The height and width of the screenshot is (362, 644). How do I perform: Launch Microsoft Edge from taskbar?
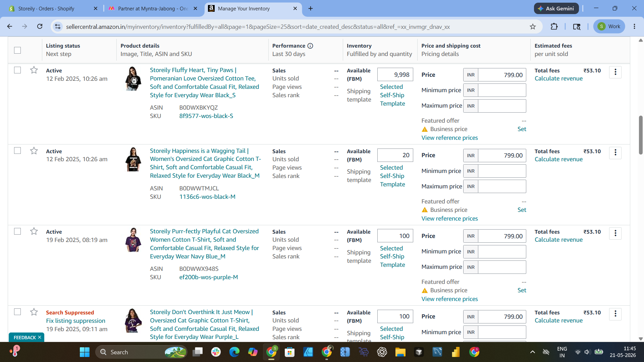[234, 352]
